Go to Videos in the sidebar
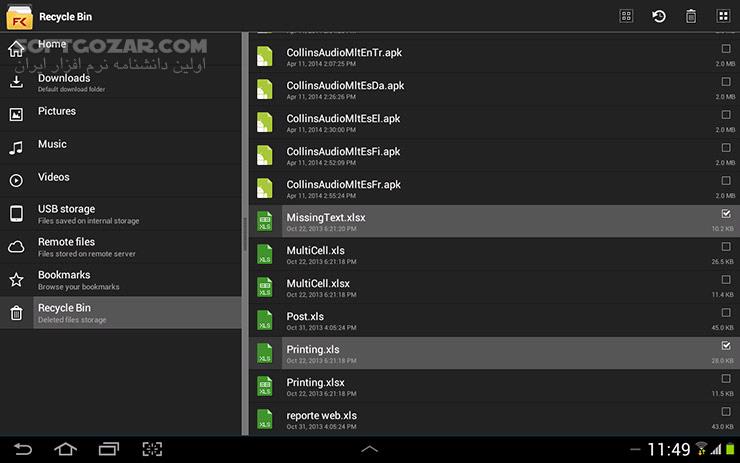740x463 pixels. pyautogui.click(x=121, y=180)
